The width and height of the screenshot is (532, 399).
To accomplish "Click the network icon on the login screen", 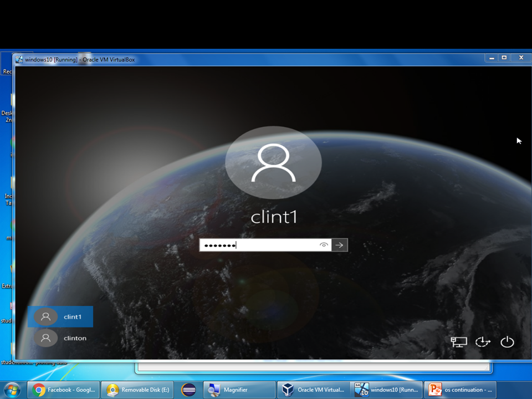I will pos(458,342).
